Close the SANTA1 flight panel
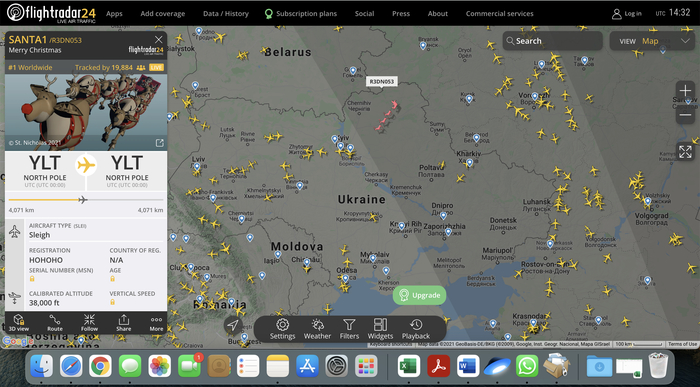Image resolution: width=700 pixels, height=387 pixels. point(158,40)
